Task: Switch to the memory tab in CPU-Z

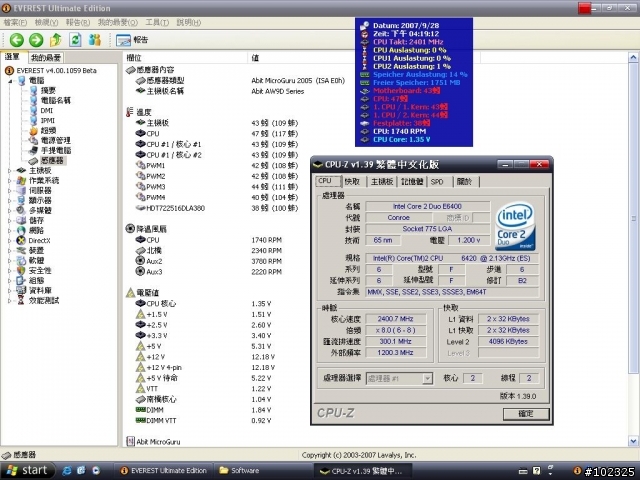Action: click(x=412, y=182)
